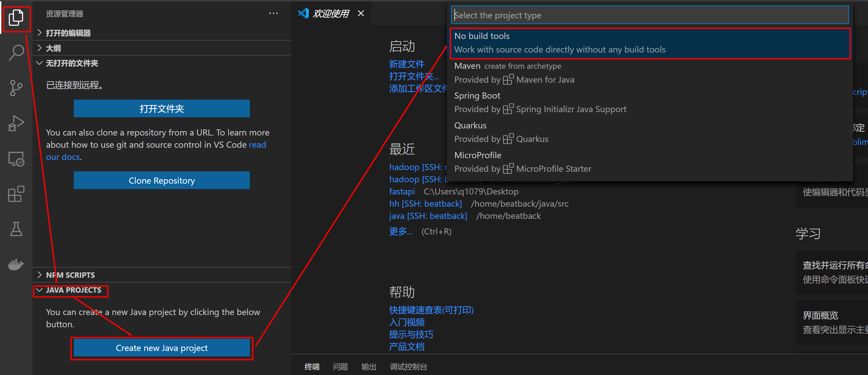Focus the Select the project type input

pos(650,15)
